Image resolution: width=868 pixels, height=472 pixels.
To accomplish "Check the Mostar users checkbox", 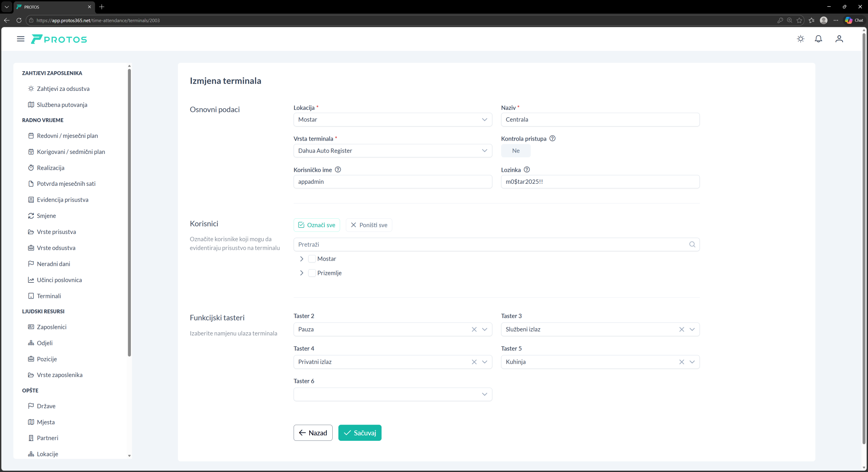I will 312,259.
